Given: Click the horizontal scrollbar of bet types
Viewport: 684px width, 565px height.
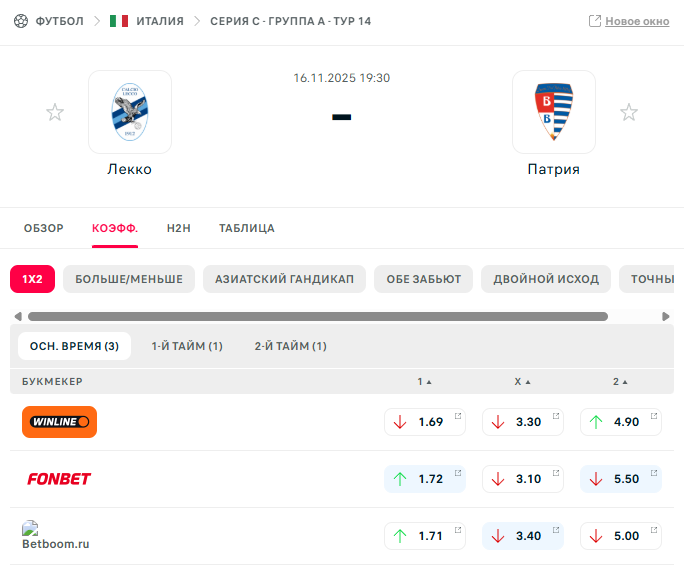Looking at the screenshot, I should coord(318,316).
